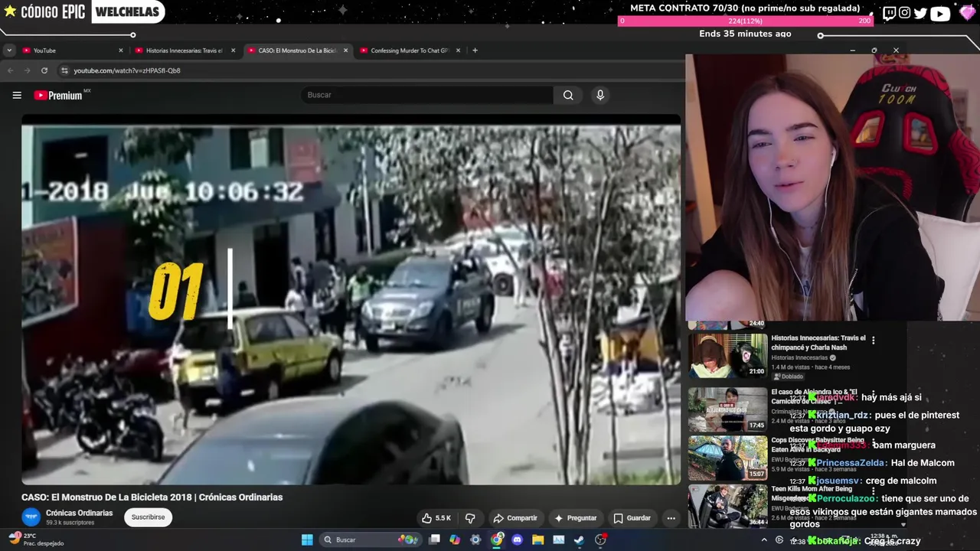Image resolution: width=980 pixels, height=551 pixels.
Task: Open options menu for Travis el chimpancé video
Action: click(x=873, y=341)
